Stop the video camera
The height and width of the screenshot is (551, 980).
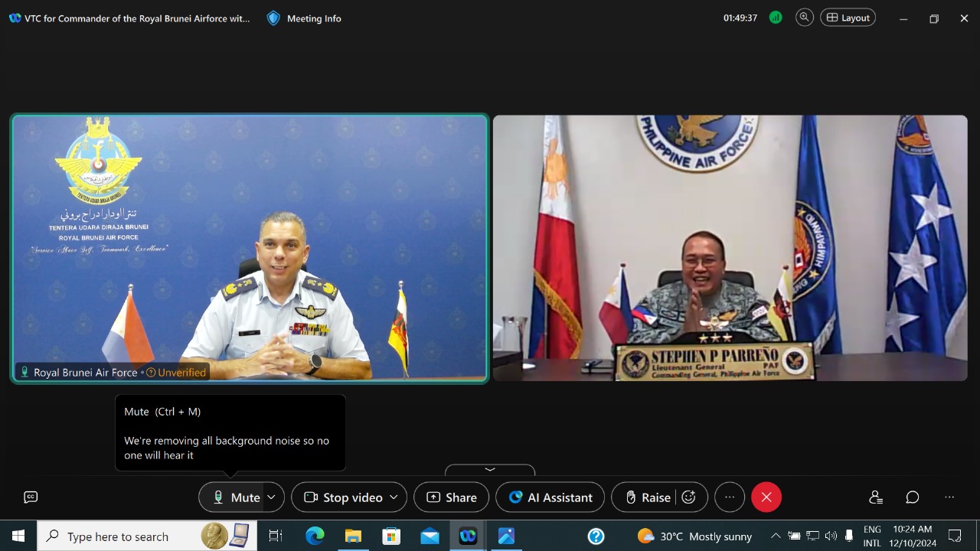point(343,497)
